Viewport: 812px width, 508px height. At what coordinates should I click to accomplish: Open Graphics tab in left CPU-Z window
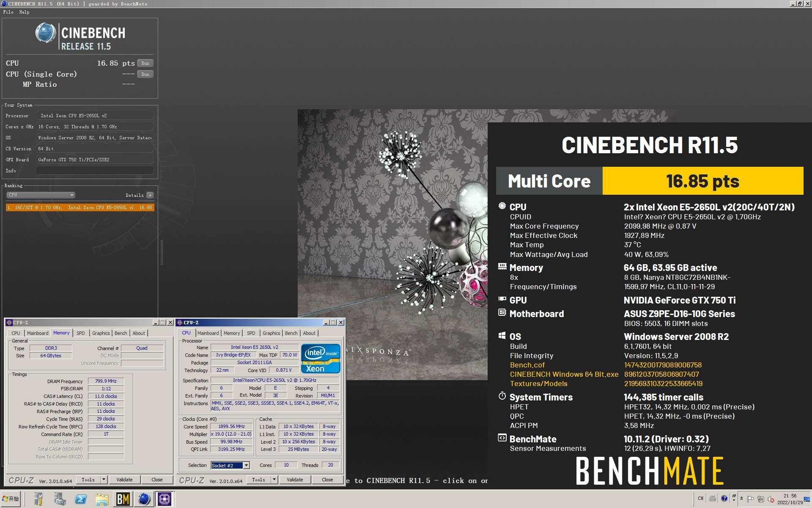pos(101,333)
